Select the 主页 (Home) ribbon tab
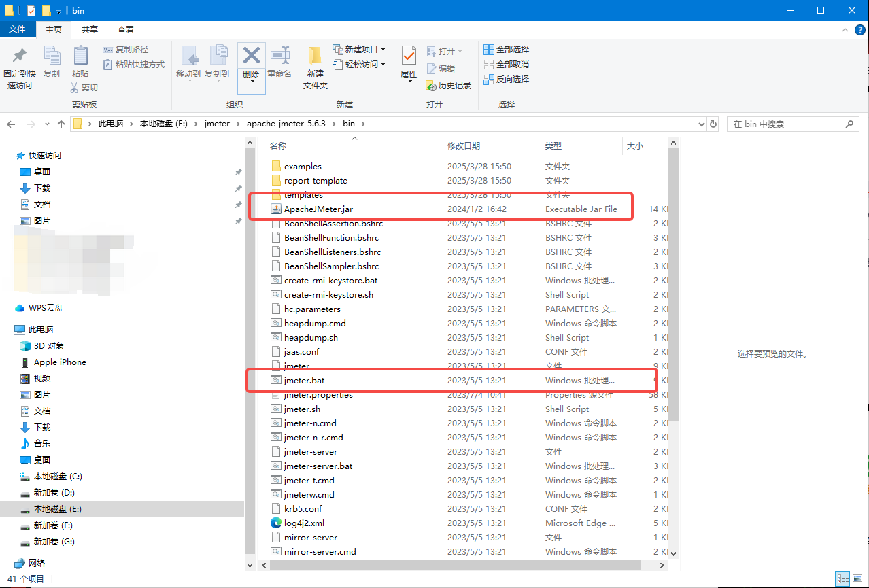 (54, 30)
